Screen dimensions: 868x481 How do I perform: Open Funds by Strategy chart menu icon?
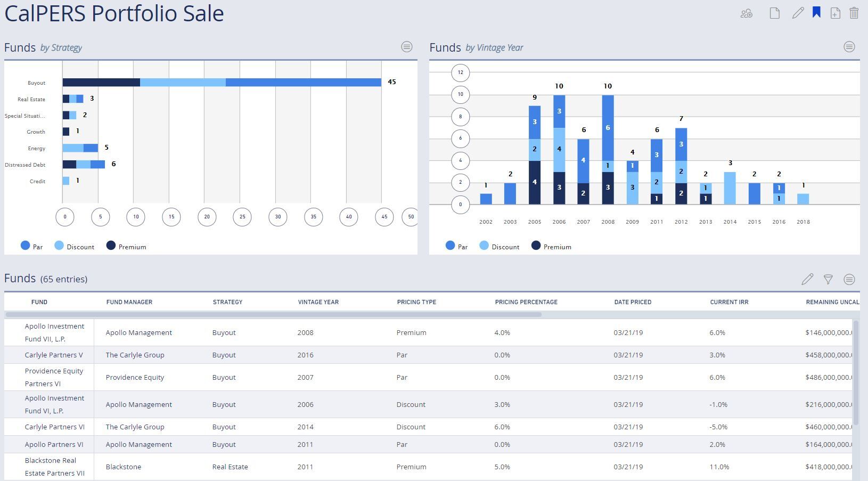point(407,47)
